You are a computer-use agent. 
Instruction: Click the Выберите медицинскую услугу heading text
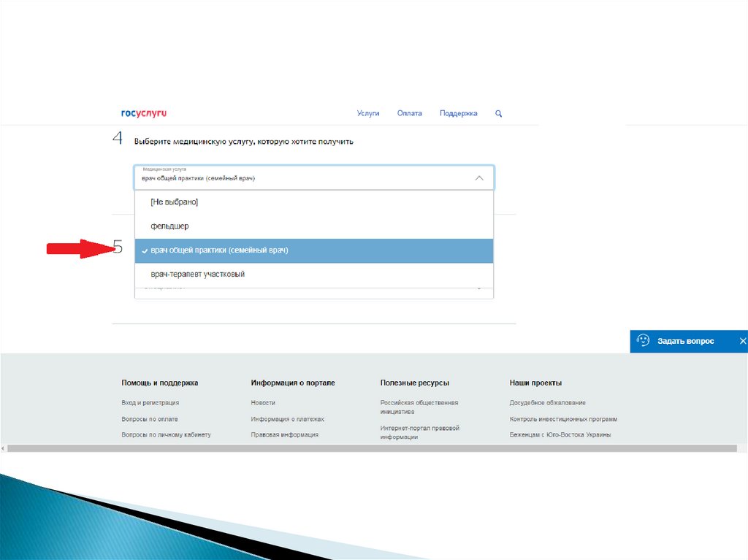[243, 142]
